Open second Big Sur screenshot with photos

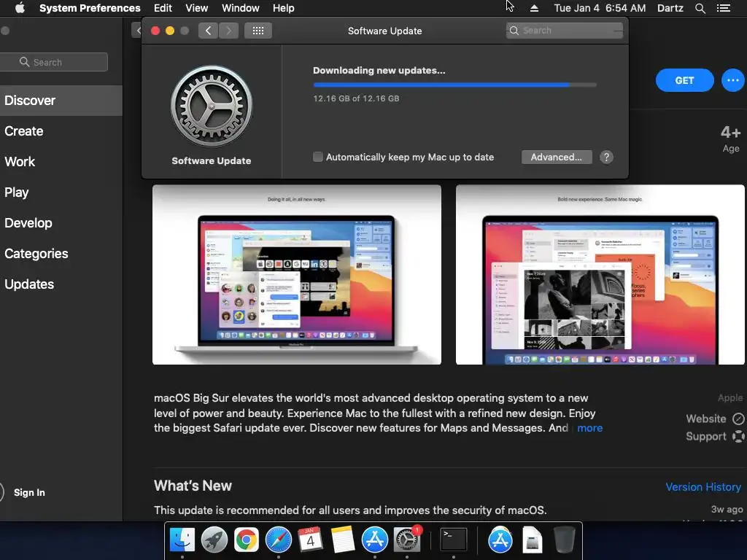coord(600,275)
